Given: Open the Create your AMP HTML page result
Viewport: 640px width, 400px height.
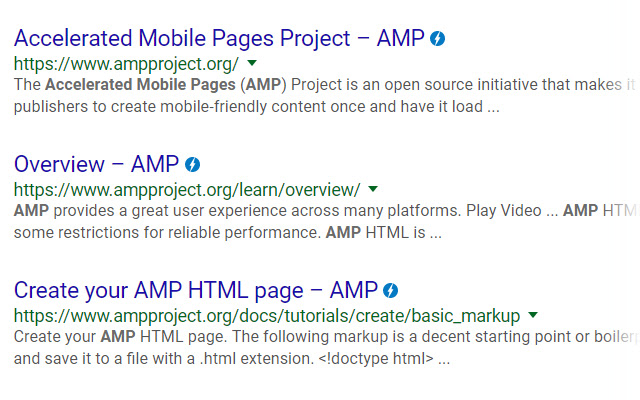Looking at the screenshot, I should (x=196, y=291).
